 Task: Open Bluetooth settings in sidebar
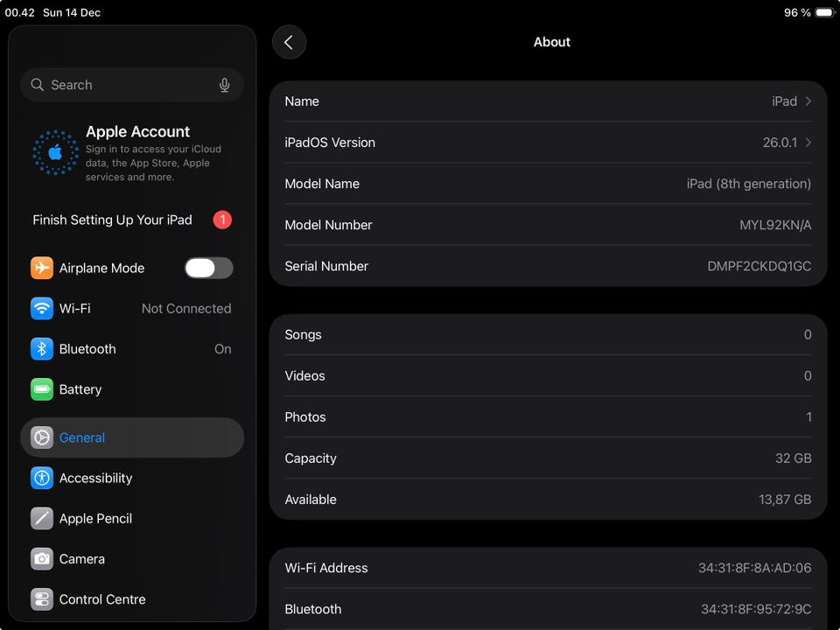point(132,349)
